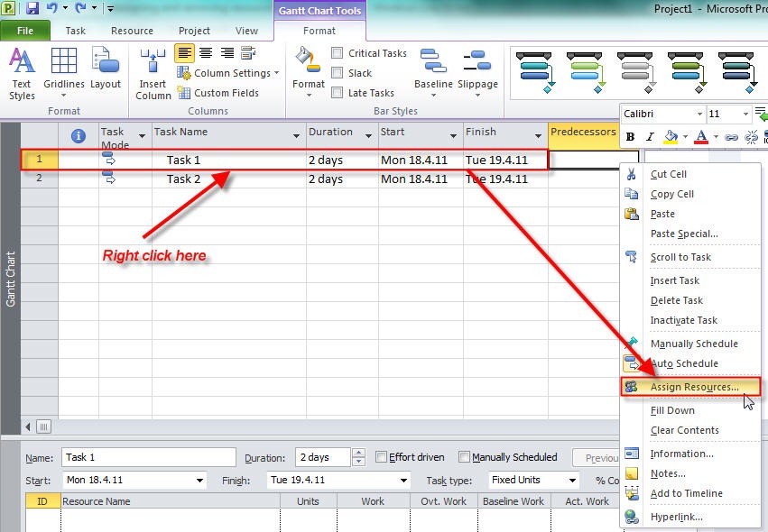Check the Effort driven box
Screen dimensions: 768x532
coord(382,457)
